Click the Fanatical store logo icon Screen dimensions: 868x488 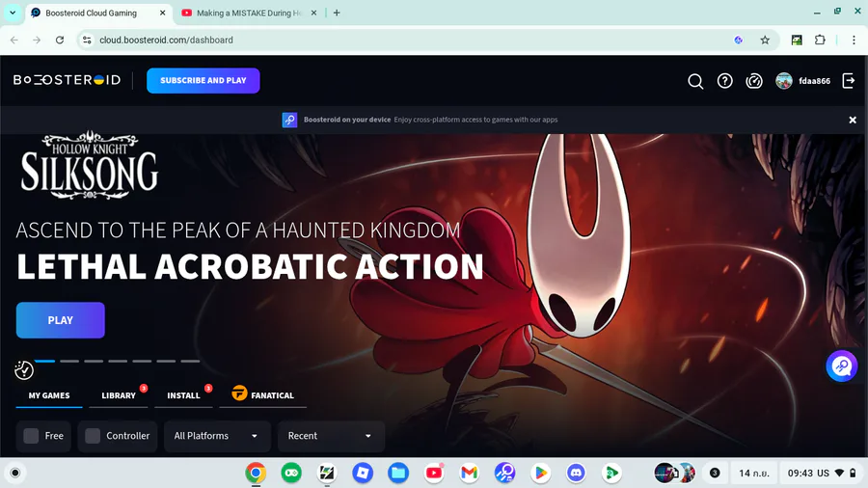(239, 393)
